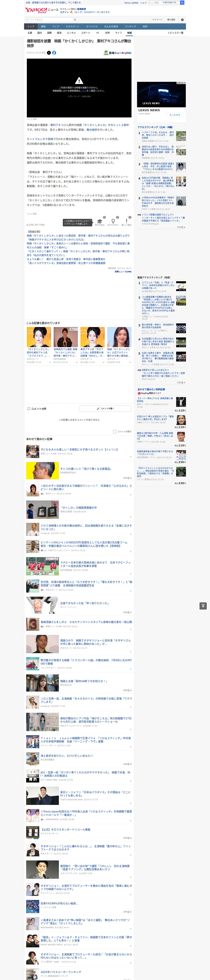
Task: Close the LEXUS NEWS ad
Action: 184,83
